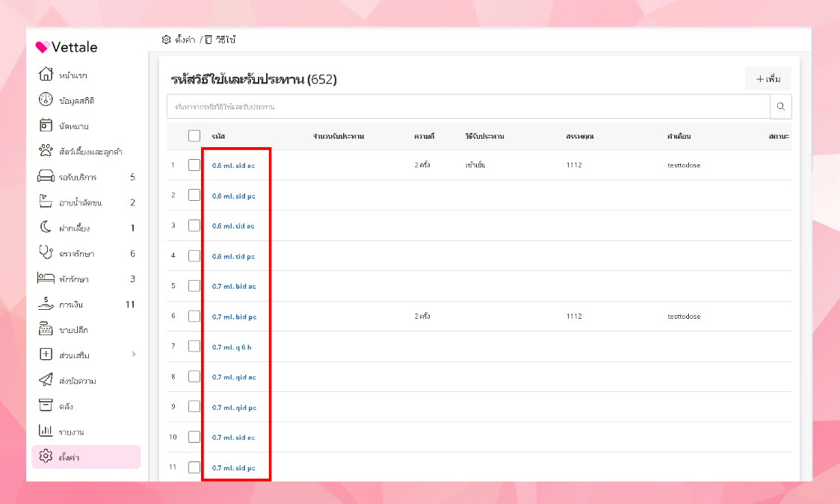Open the paper plane messaging icon
Viewport: 840px width, 504px height.
pos(46,379)
